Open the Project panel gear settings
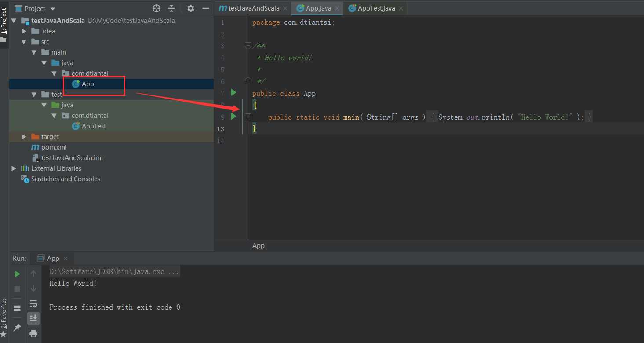 (x=190, y=8)
